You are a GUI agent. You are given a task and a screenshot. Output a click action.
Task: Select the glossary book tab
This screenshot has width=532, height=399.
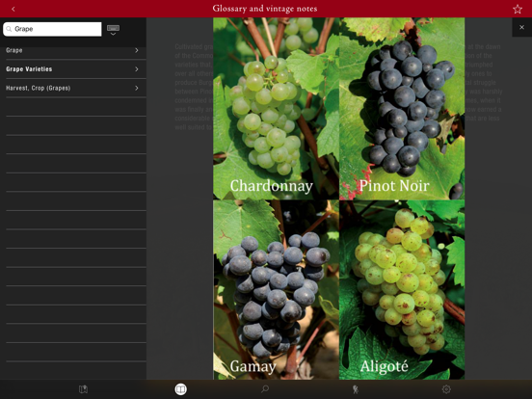tap(180, 389)
